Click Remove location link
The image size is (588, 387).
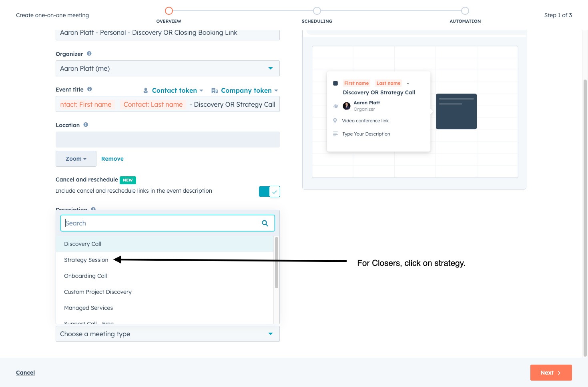click(x=112, y=159)
